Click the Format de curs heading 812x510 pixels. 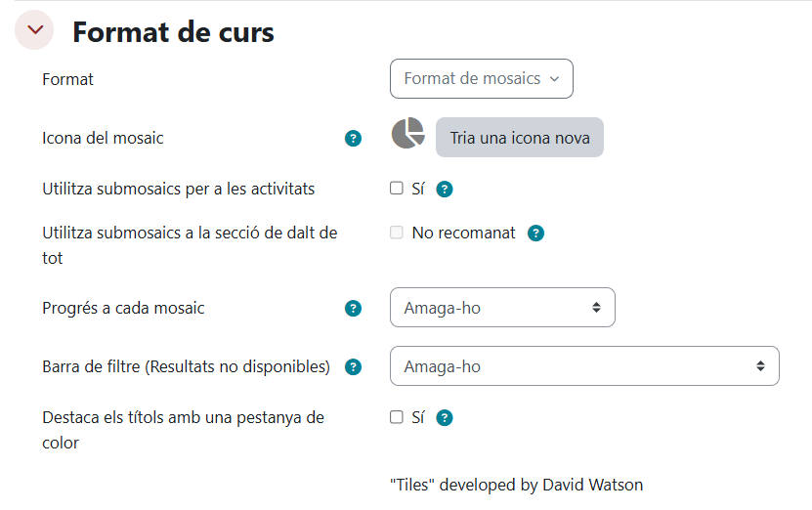(173, 32)
